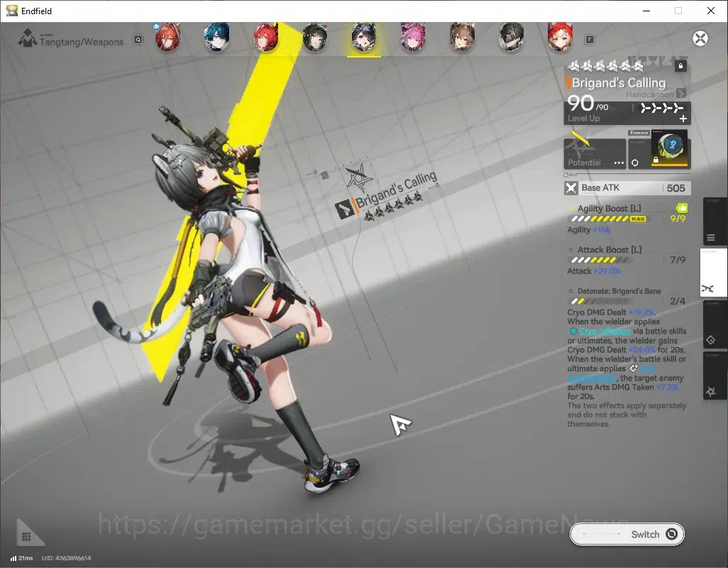Click the Brigand's Bane 2/4 progress bar
Screen dimensions: 728x568
tap(600, 302)
